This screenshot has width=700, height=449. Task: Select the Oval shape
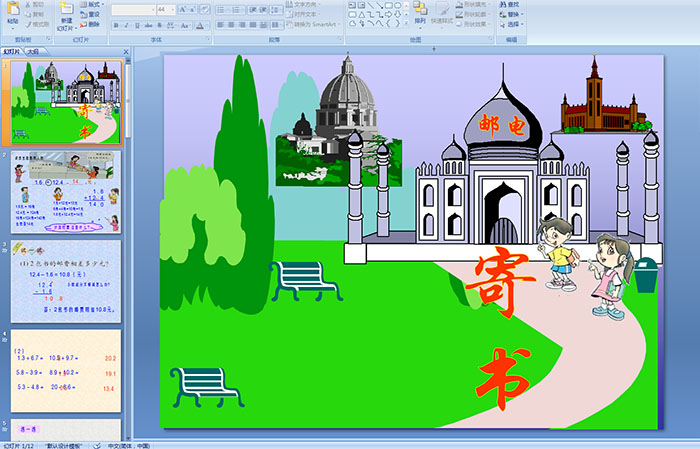397,5
